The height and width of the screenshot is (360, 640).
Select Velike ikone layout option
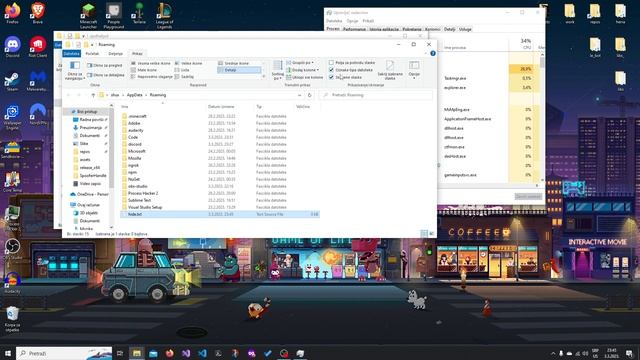tap(189, 63)
